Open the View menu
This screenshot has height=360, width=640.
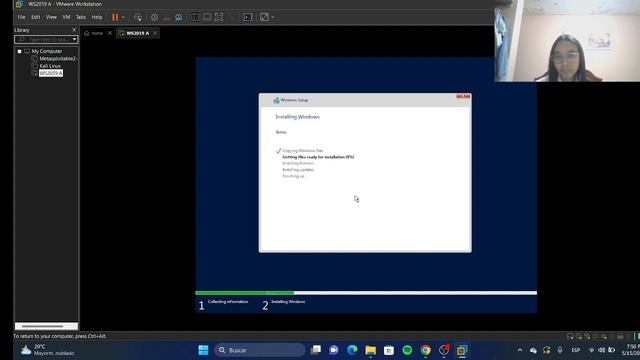coord(51,17)
